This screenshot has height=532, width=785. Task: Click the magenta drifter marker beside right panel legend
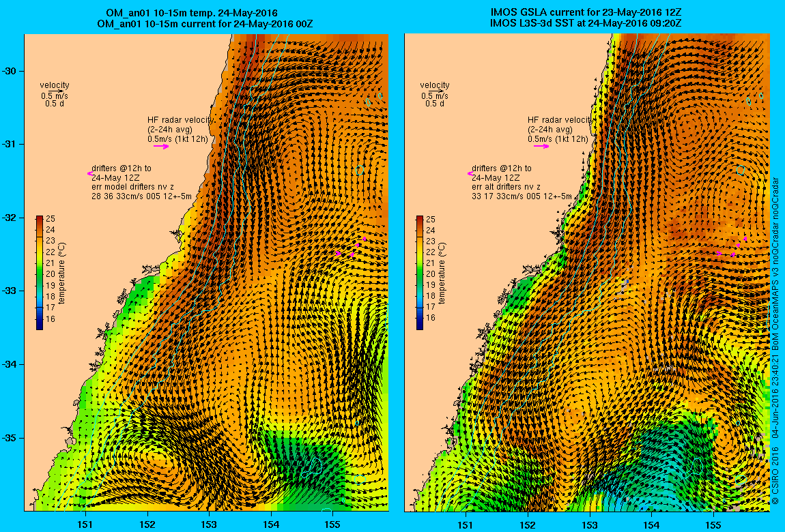click(x=470, y=173)
